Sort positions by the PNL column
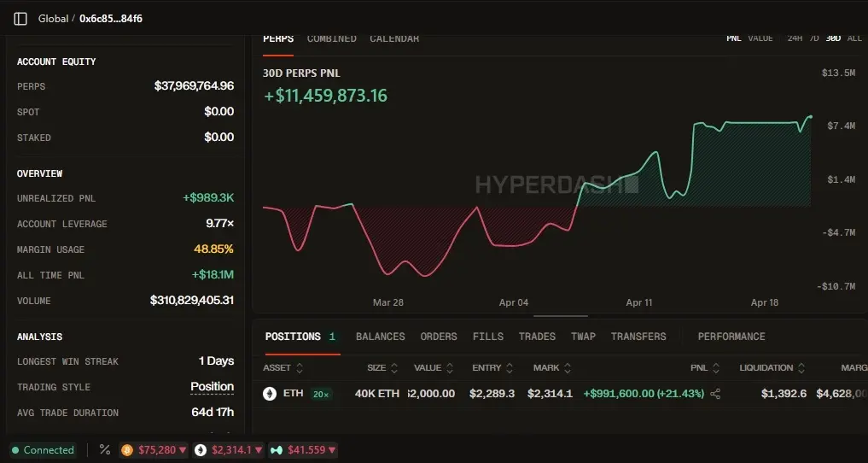Image resolution: width=868 pixels, height=463 pixels. pyautogui.click(x=705, y=367)
